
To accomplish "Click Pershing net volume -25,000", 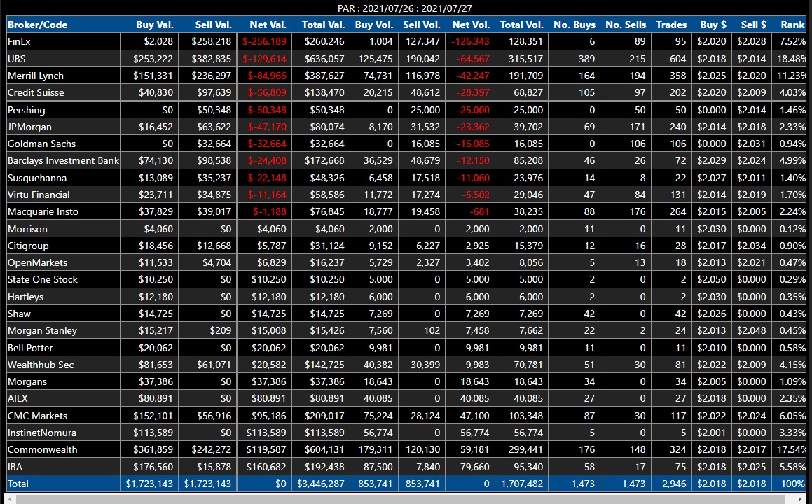I will pyautogui.click(x=473, y=110).
